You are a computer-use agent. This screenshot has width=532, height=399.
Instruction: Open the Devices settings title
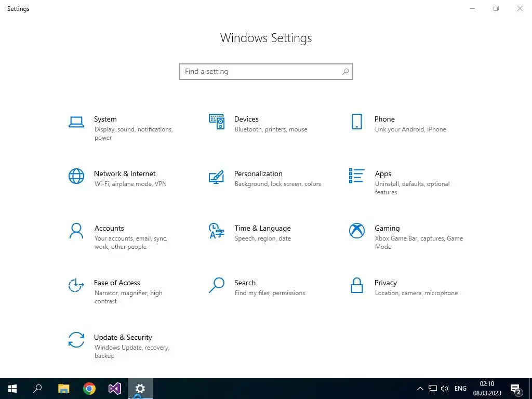click(246, 119)
